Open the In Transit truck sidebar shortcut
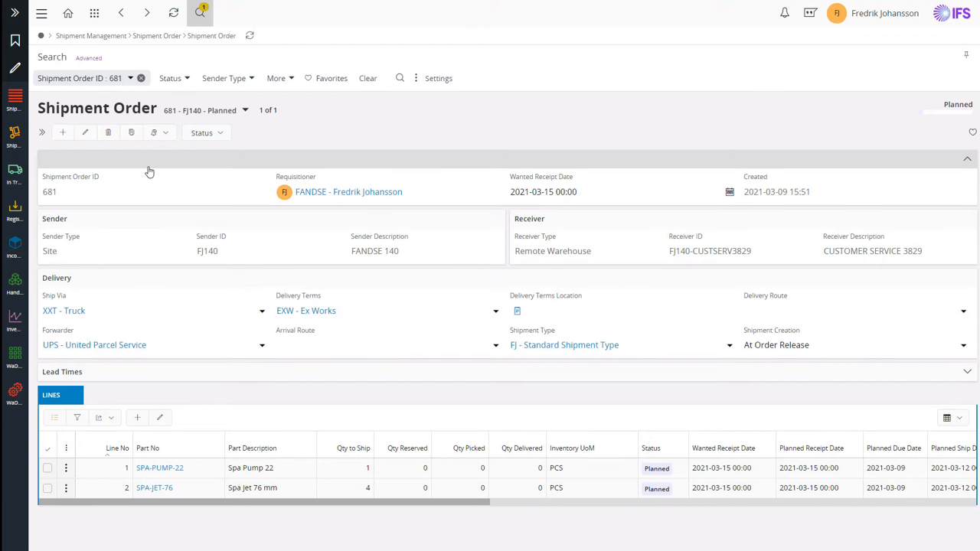This screenshot has height=551, width=980. [15, 174]
